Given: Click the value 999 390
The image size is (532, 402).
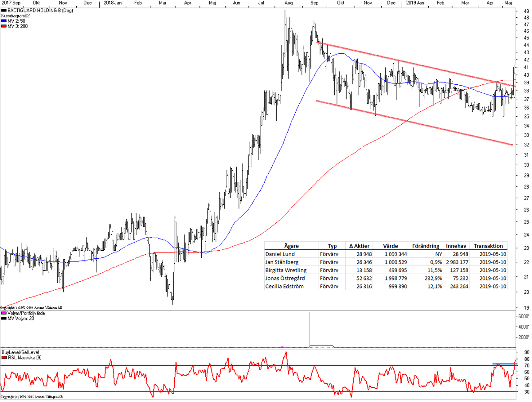Looking at the screenshot, I should click(397, 286).
